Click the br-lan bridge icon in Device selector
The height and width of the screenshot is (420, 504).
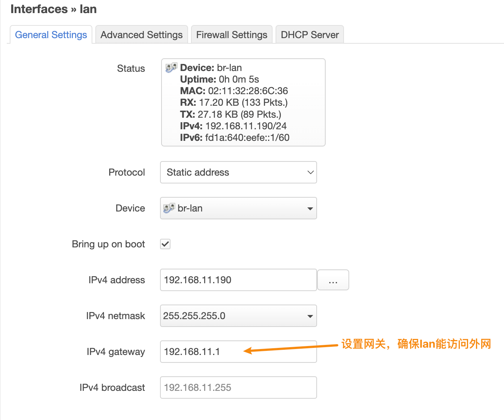point(169,208)
